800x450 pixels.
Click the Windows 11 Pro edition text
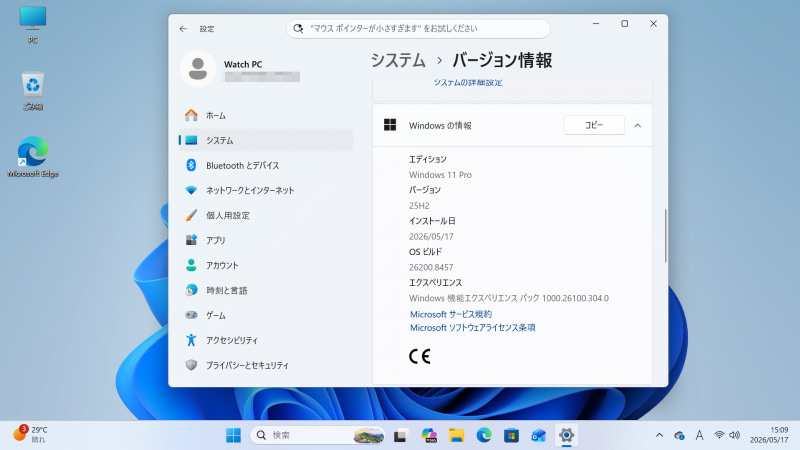point(440,175)
